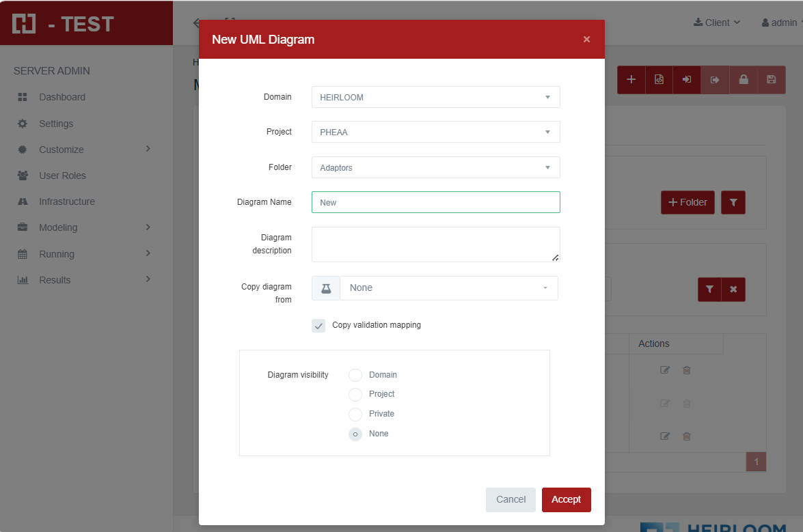Click the save floppy disk icon

(x=771, y=80)
